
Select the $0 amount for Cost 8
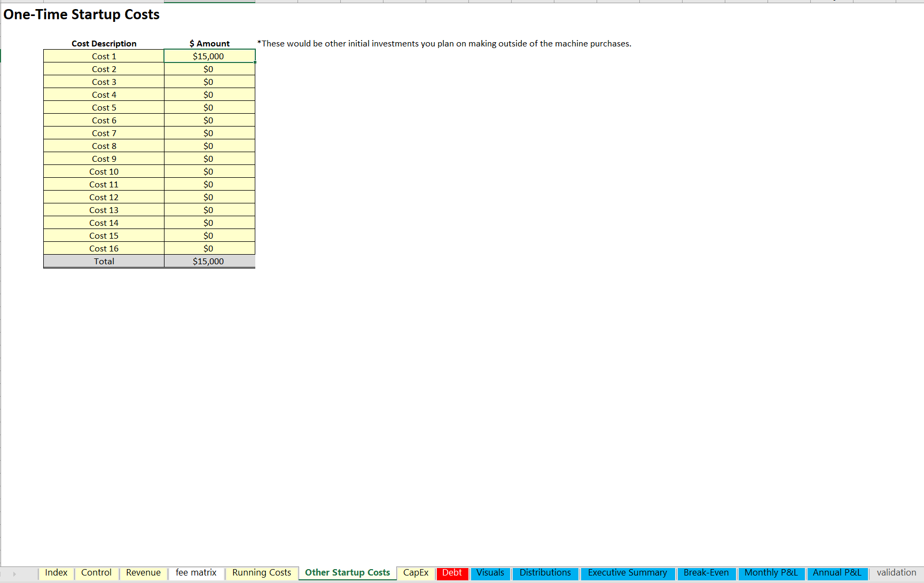[x=209, y=146]
